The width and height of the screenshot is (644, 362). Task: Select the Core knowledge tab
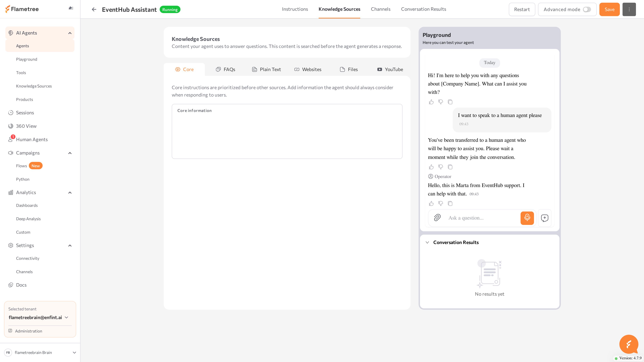point(184,69)
